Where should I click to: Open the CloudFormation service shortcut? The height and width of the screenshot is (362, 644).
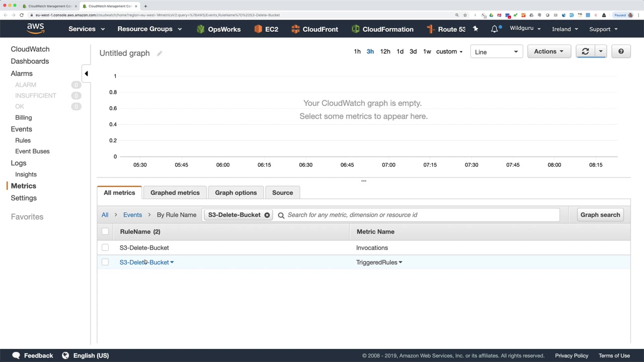pyautogui.click(x=382, y=29)
